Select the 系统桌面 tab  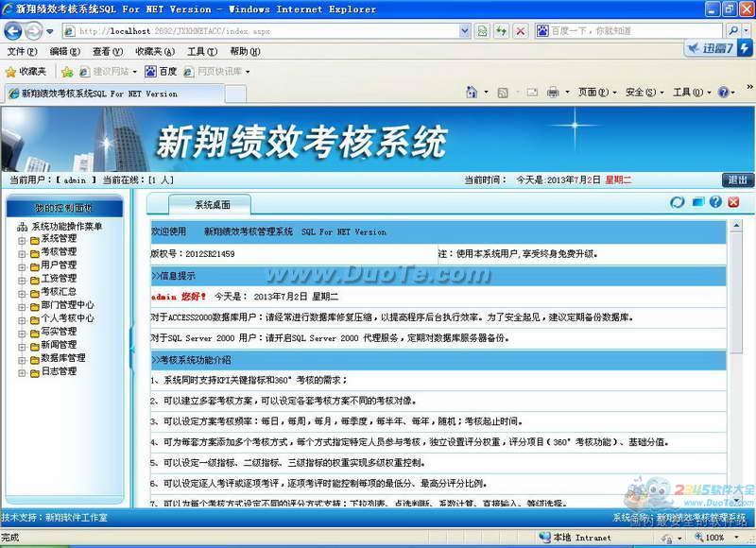point(212,204)
